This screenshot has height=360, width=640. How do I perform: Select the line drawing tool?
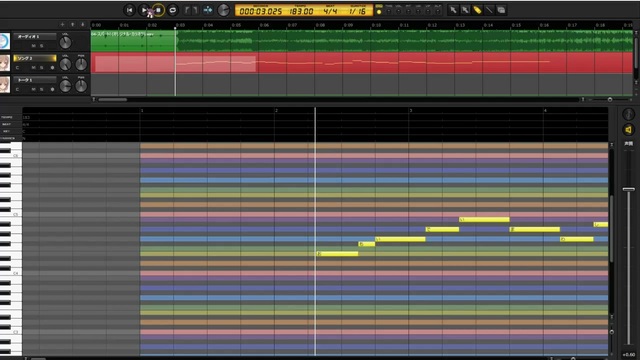tap(489, 10)
